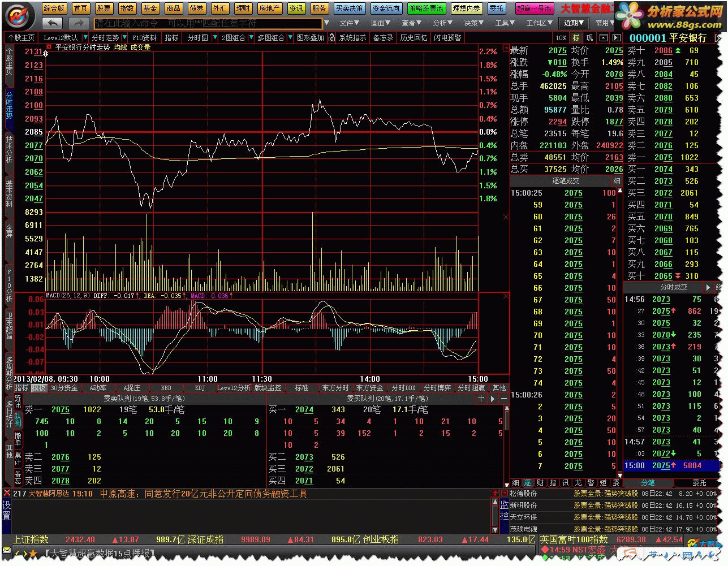This screenshot has height=566, width=728.
Task: Go back using the left arrow button
Action: pos(53,23)
